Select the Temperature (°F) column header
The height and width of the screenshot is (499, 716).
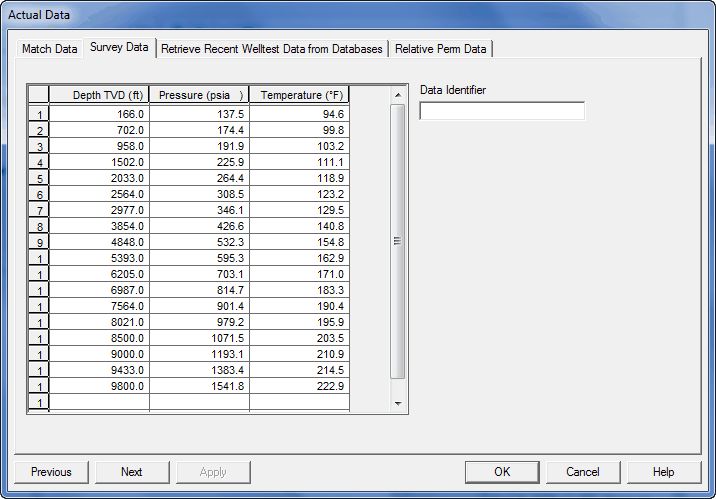[299, 95]
